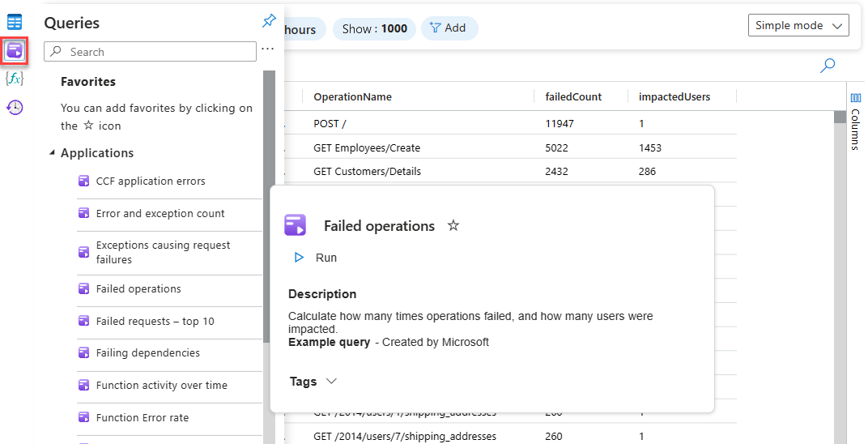868x444 pixels.
Task: Open the Functions fx sidebar icon
Action: (15, 79)
